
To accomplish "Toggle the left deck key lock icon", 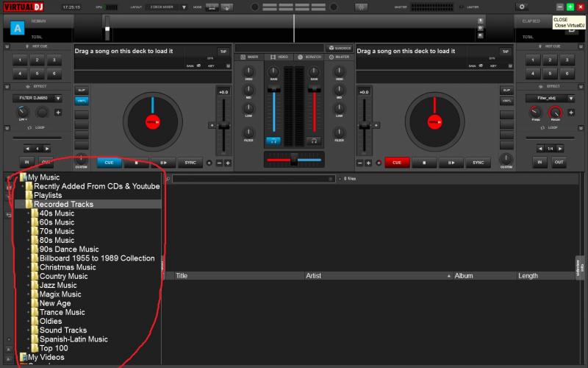I will [x=228, y=66].
